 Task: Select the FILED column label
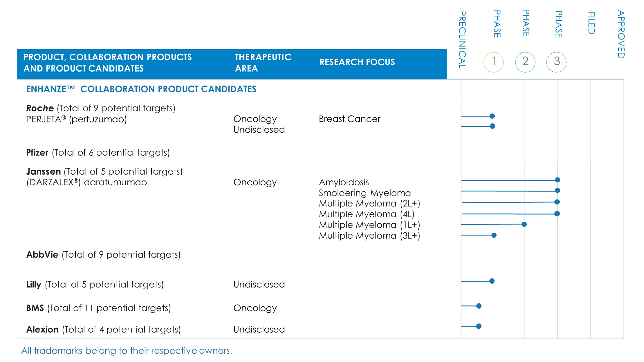591,23
